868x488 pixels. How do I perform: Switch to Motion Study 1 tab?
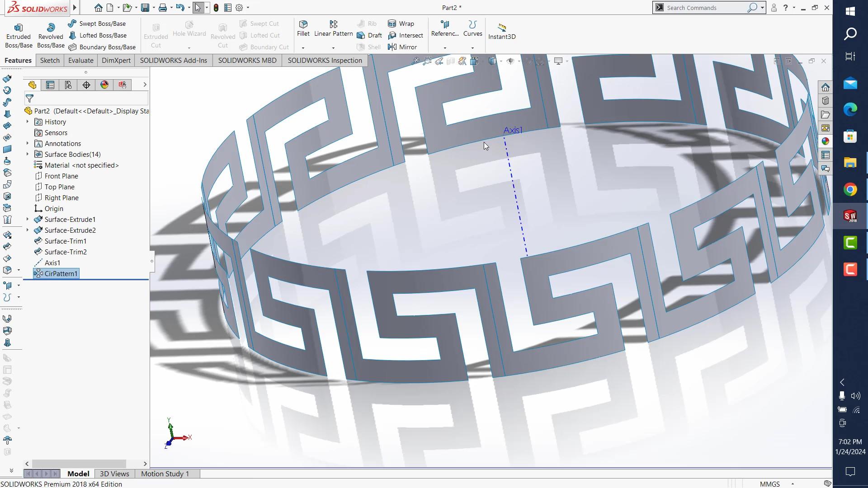(x=165, y=474)
